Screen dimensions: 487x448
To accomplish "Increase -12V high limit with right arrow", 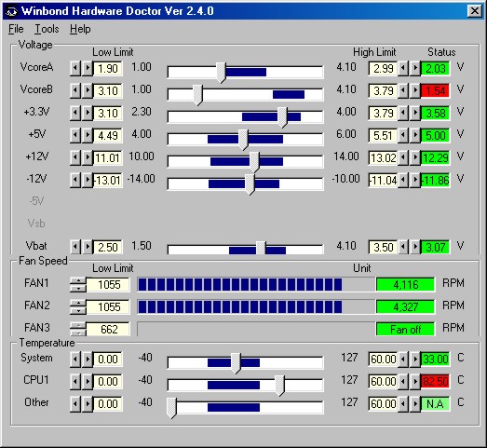I will click(415, 180).
